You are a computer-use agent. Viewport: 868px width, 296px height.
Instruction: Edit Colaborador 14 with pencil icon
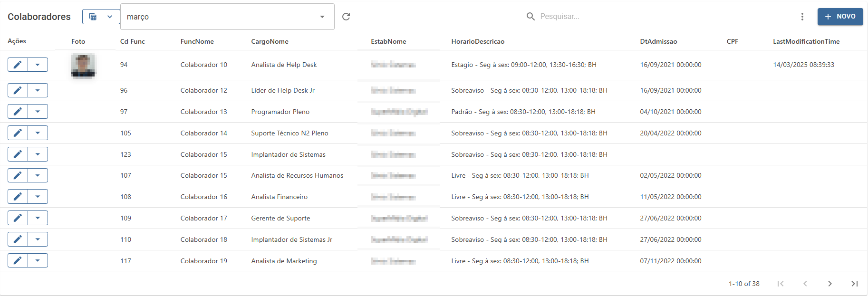pyautogui.click(x=18, y=133)
